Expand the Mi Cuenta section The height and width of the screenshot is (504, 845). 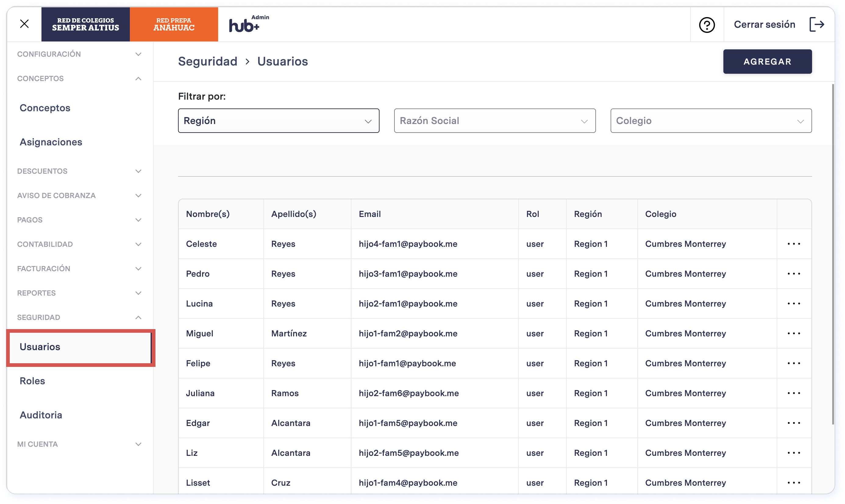tap(80, 444)
